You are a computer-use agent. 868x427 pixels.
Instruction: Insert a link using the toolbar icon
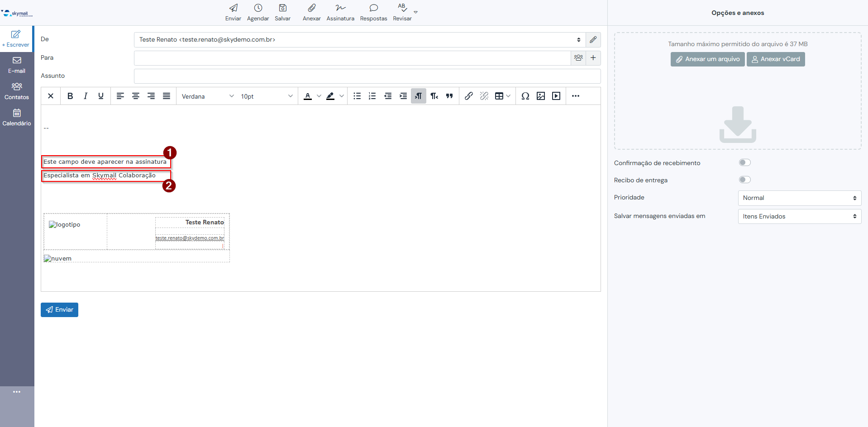pos(469,96)
